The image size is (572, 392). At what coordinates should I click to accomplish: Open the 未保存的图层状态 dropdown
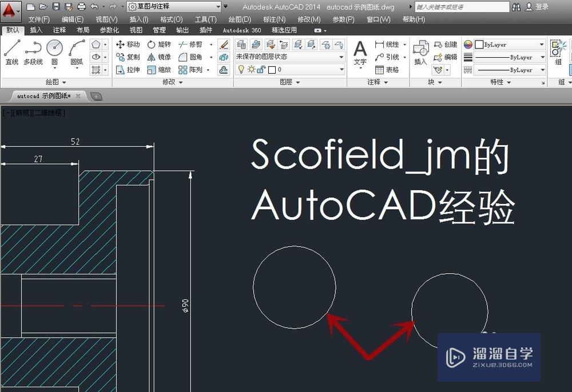[x=342, y=57]
